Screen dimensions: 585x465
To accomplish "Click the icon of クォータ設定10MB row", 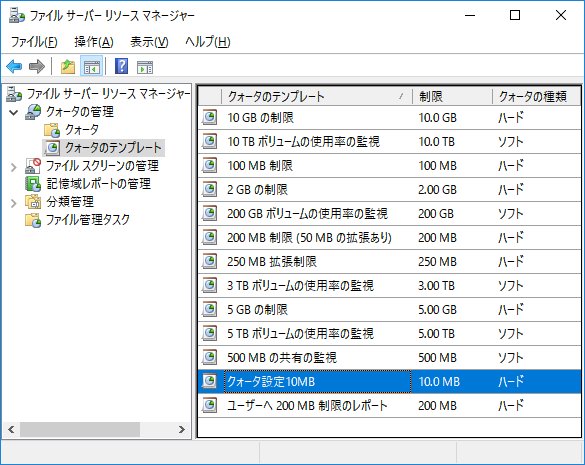I will (209, 381).
